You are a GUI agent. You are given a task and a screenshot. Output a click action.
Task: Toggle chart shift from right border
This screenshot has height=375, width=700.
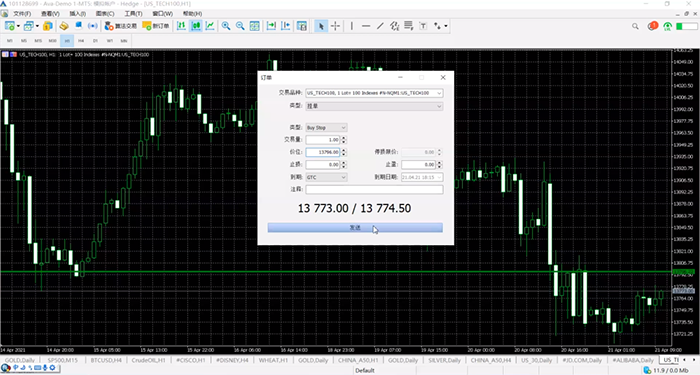coord(286,26)
